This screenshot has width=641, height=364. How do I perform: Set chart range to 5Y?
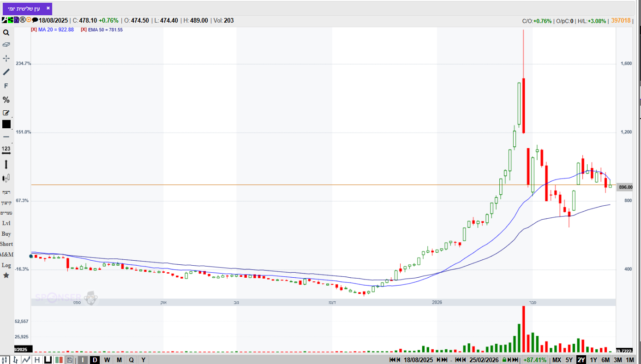click(569, 360)
